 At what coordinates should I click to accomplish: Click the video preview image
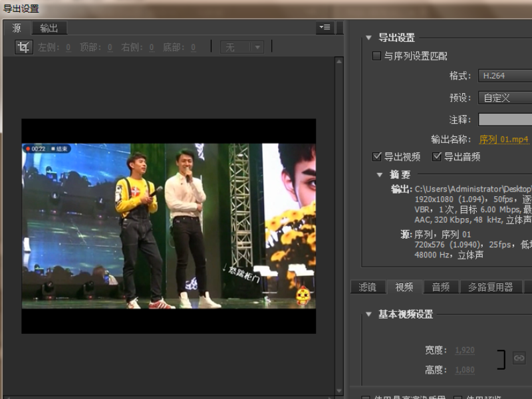(x=168, y=226)
